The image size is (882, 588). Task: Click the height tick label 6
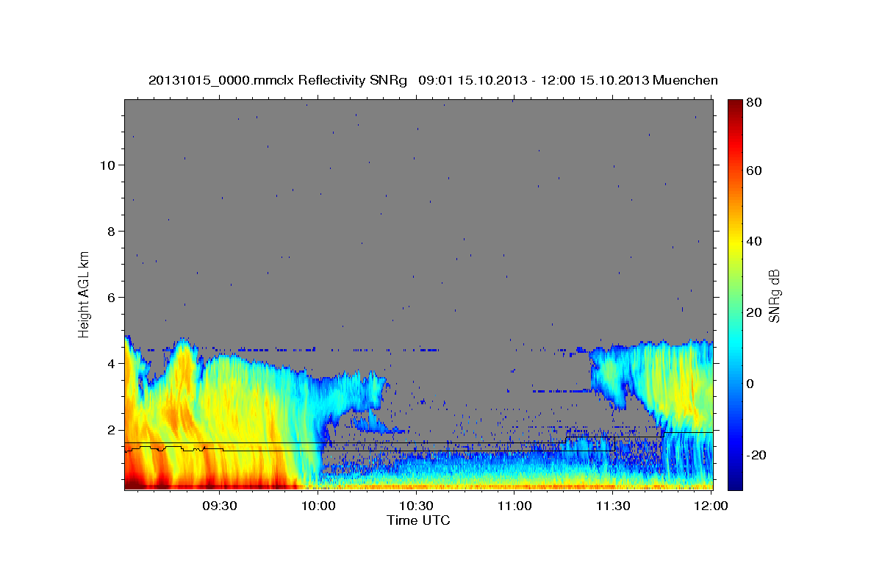(112, 297)
